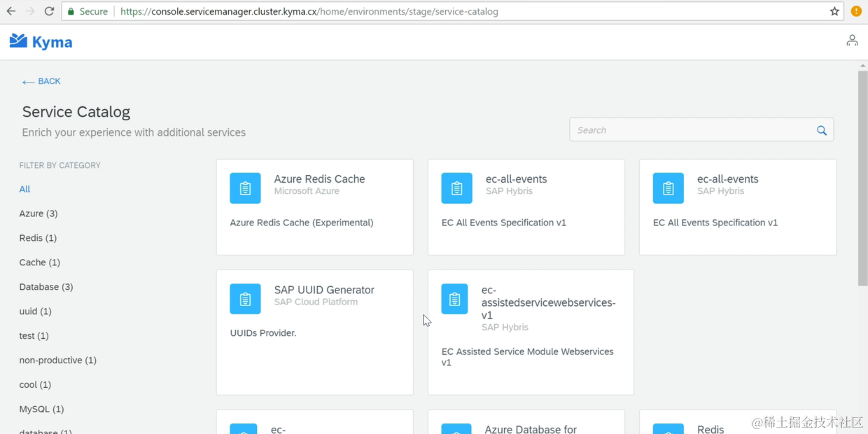Click the 'Microsoft Azure' provider label
The image size is (868, 434).
tap(307, 191)
